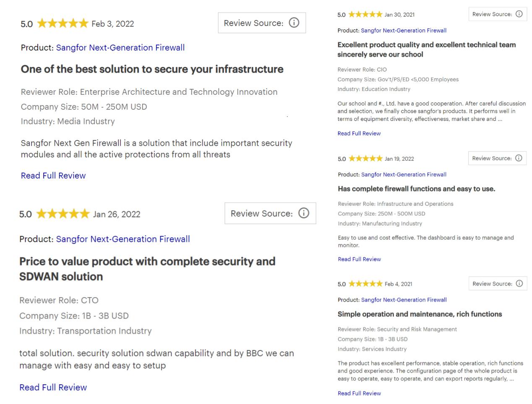532x404 pixels.
Task: Click the Sangfor product link in the Jan 26, 2022 review
Action: (x=123, y=239)
